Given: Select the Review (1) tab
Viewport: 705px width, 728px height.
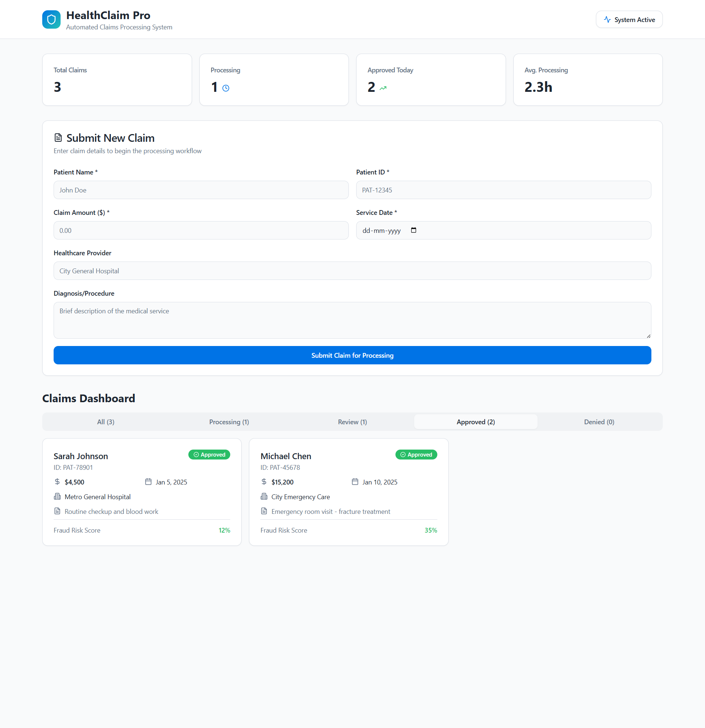Looking at the screenshot, I should point(352,422).
